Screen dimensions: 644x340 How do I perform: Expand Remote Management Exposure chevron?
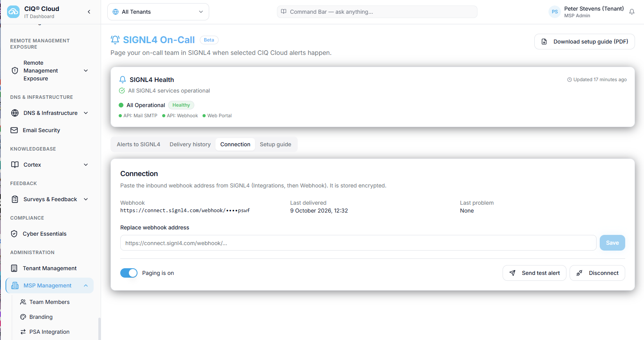(86, 71)
